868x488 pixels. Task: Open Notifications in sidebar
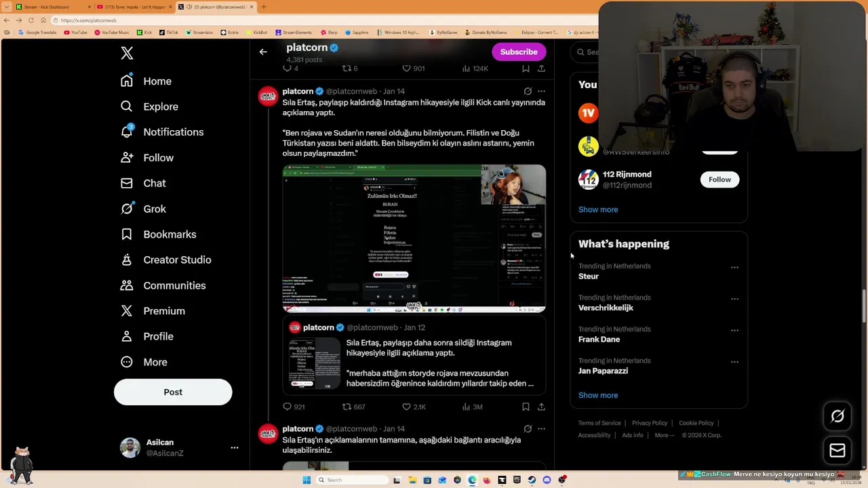click(x=161, y=132)
